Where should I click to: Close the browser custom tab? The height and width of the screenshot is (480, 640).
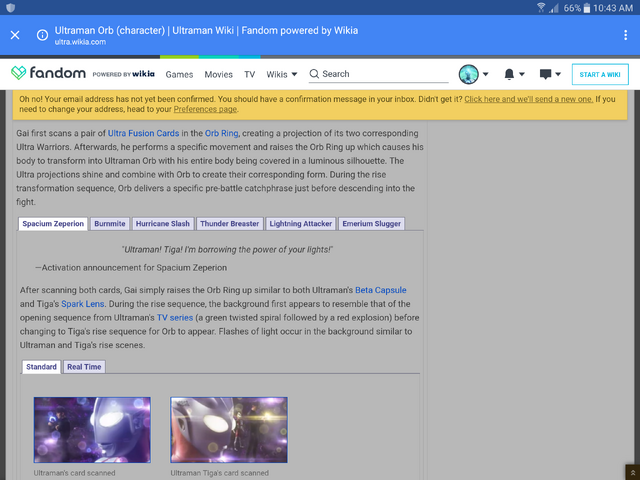(x=15, y=35)
